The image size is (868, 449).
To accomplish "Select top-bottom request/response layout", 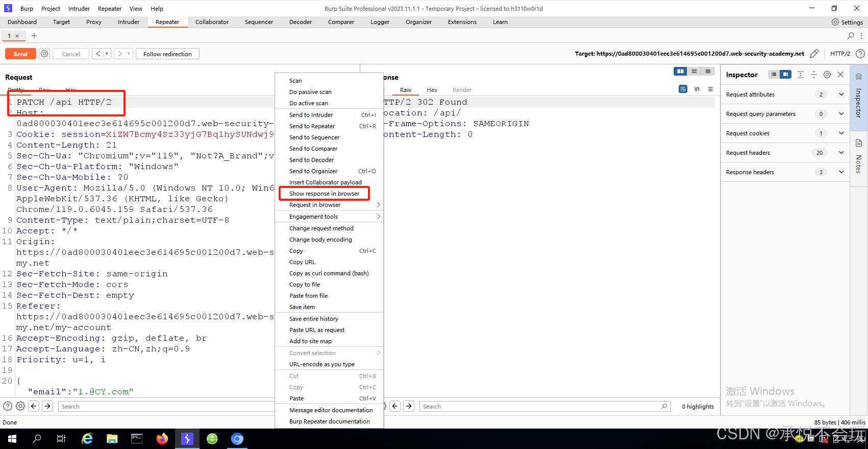I will [694, 72].
